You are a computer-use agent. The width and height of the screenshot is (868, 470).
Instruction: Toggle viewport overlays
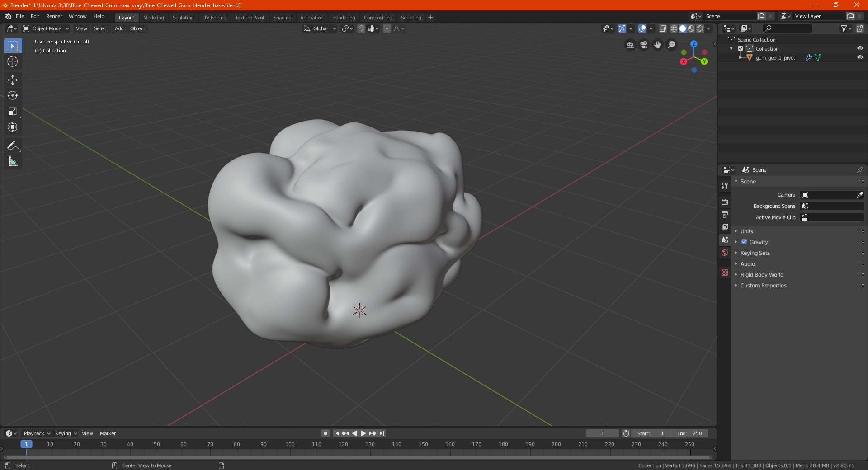[x=642, y=28]
